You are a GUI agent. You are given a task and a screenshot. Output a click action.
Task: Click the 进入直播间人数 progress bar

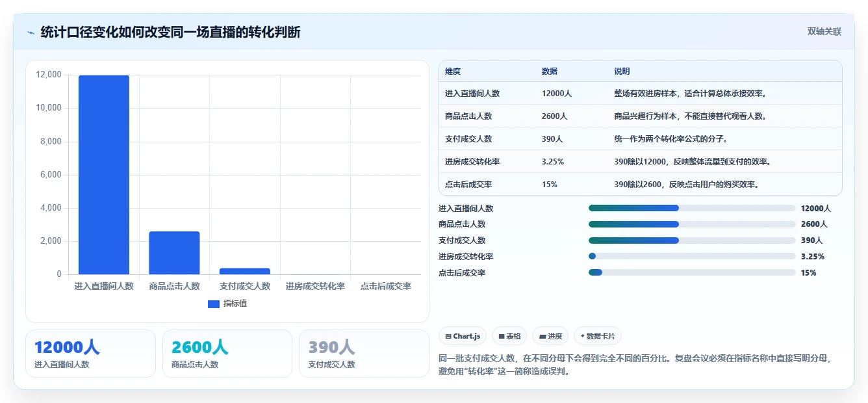(692, 208)
